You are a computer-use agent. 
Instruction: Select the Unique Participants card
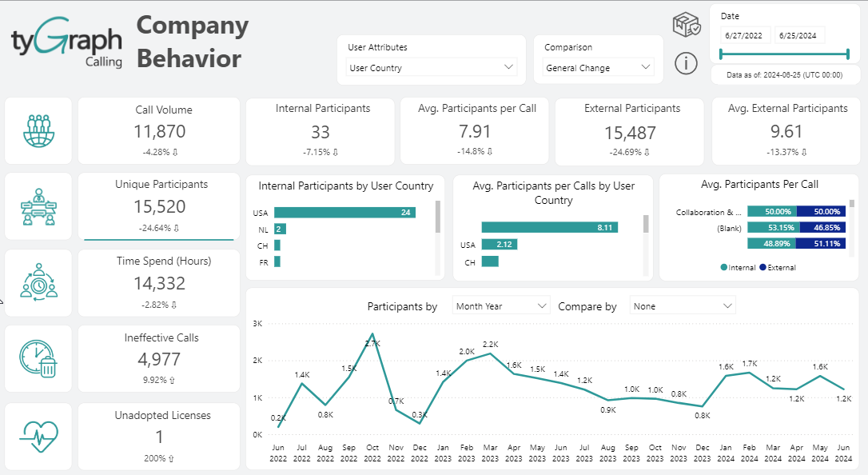(159, 206)
